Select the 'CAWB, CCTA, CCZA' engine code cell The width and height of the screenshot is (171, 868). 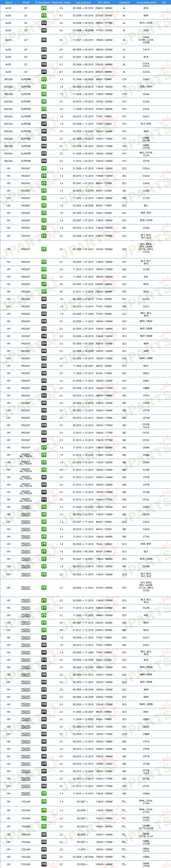click(146, 827)
